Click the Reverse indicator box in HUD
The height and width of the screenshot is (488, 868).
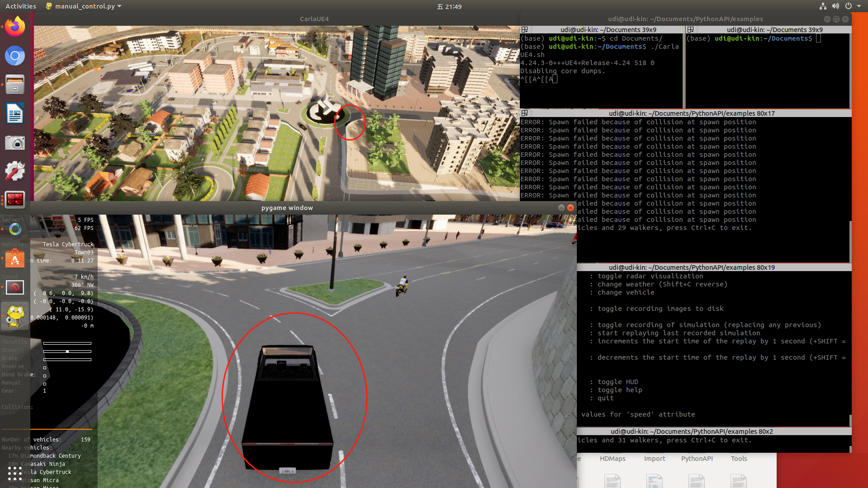pyautogui.click(x=45, y=367)
